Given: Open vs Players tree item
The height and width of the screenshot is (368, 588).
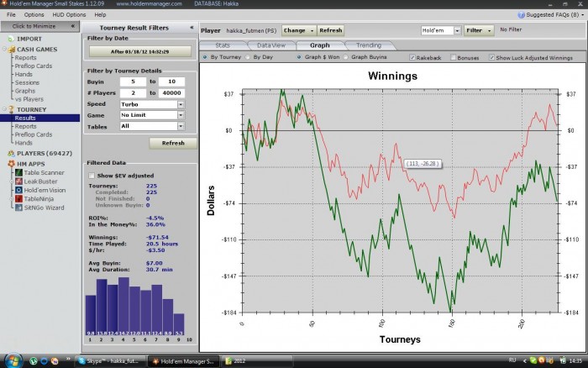Looking at the screenshot, I should pos(29,99).
